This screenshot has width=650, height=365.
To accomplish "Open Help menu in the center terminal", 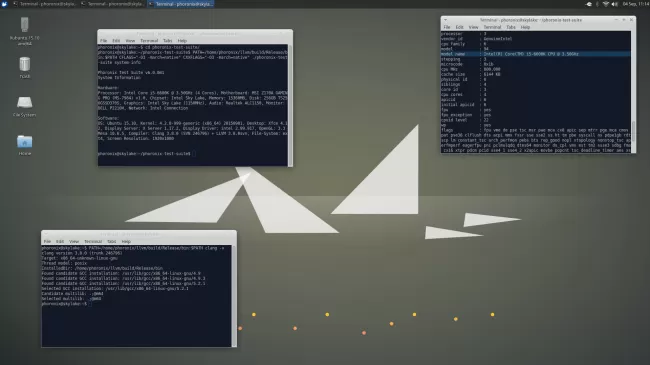I will pos(182,41).
